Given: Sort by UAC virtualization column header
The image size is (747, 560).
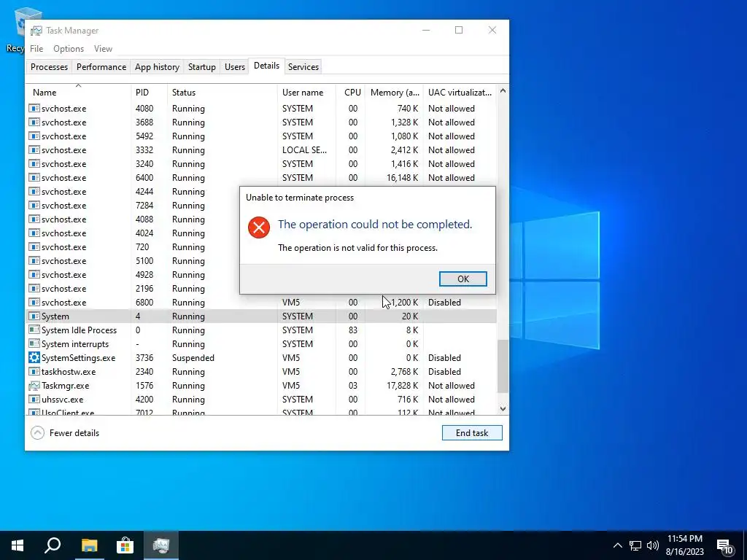Looking at the screenshot, I should coord(460,93).
